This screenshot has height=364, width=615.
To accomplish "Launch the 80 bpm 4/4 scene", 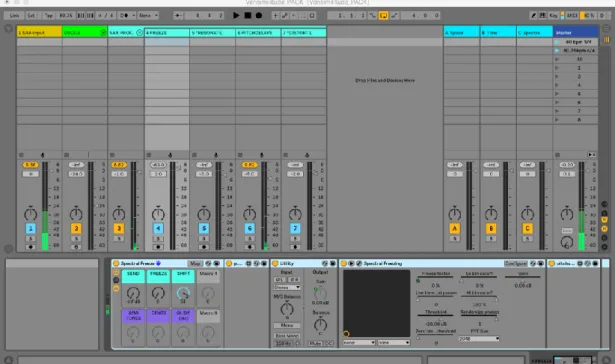I will coord(557,42).
